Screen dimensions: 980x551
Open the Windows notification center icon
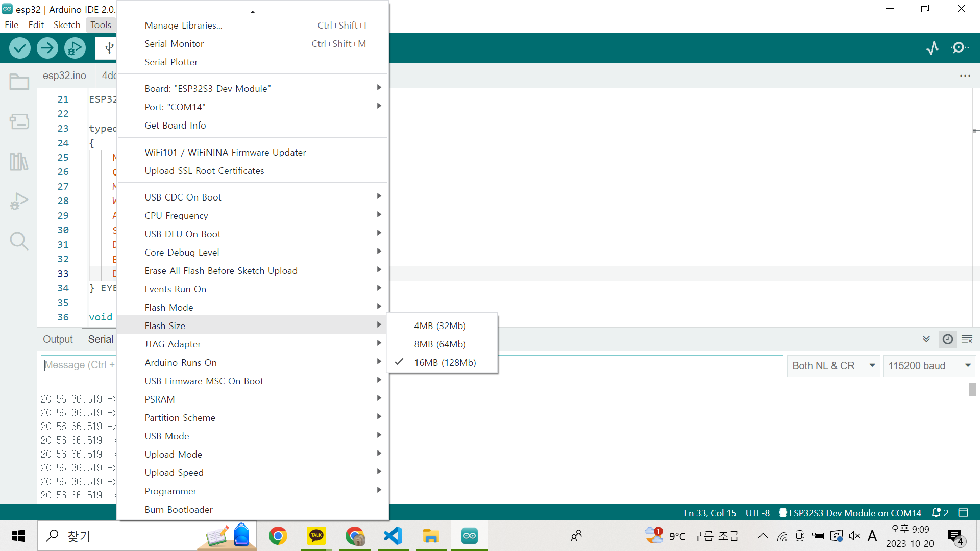point(955,536)
